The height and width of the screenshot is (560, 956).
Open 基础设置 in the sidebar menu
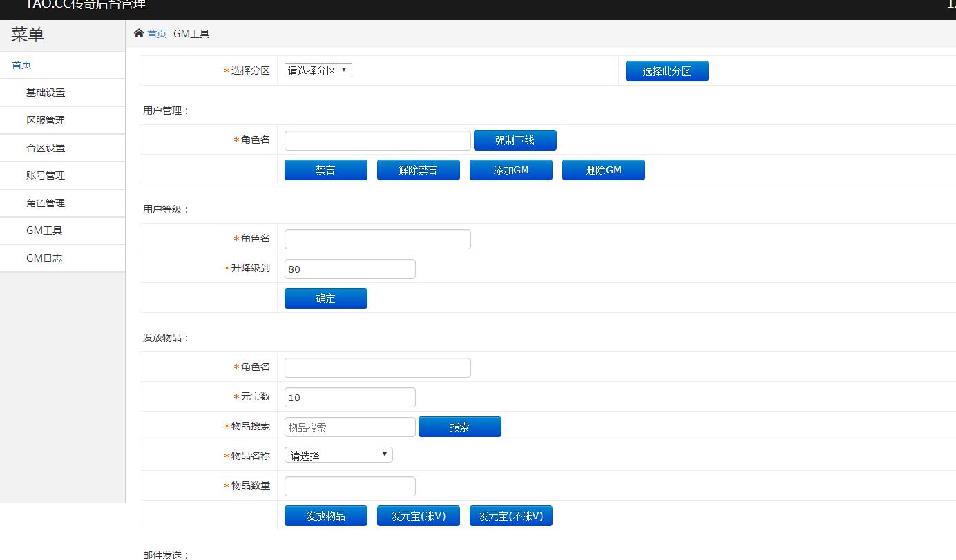(46, 93)
